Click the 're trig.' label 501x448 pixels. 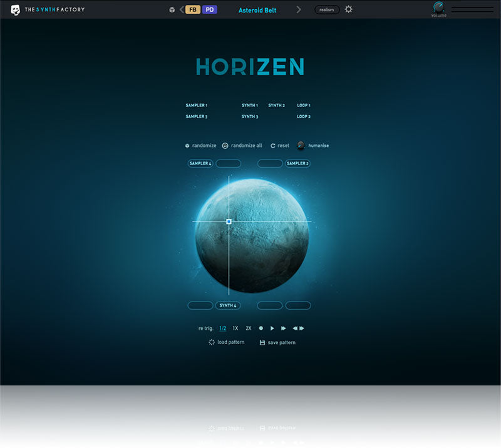pyautogui.click(x=205, y=328)
